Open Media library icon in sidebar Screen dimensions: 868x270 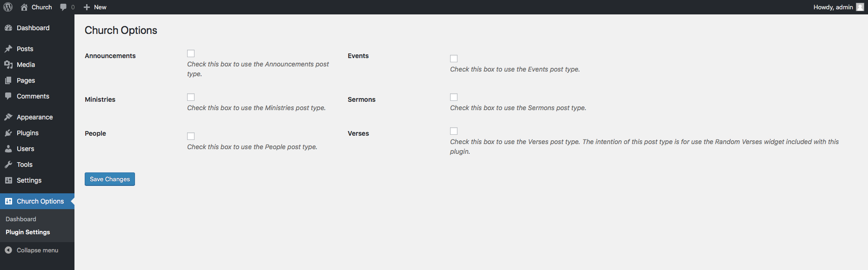pyautogui.click(x=8, y=65)
